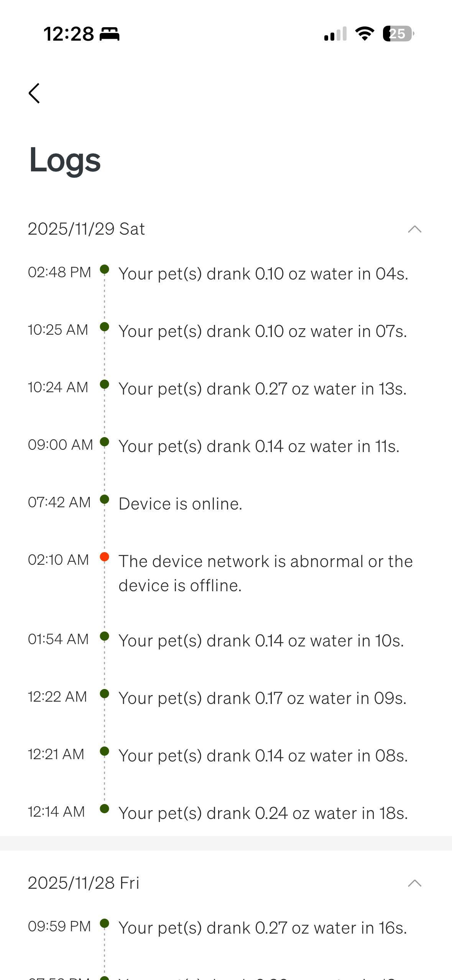The height and width of the screenshot is (980, 452).
Task: Open the 0.24 oz in 18s log
Action: point(263,813)
